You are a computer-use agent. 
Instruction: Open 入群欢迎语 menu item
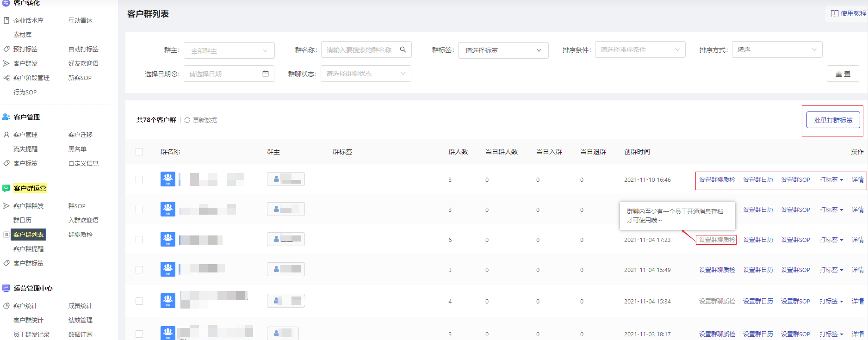[83, 220]
